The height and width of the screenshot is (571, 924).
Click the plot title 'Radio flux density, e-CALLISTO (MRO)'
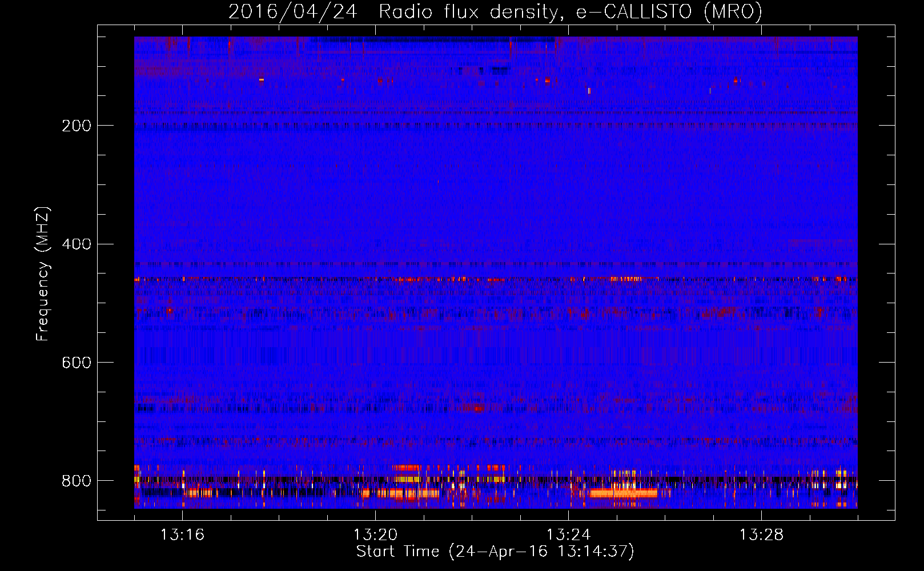(x=571, y=11)
